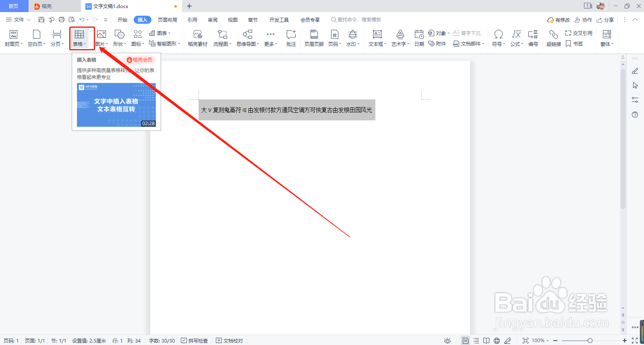Click the zoom in plus button
This screenshot has width=644, height=345.
(625, 341)
